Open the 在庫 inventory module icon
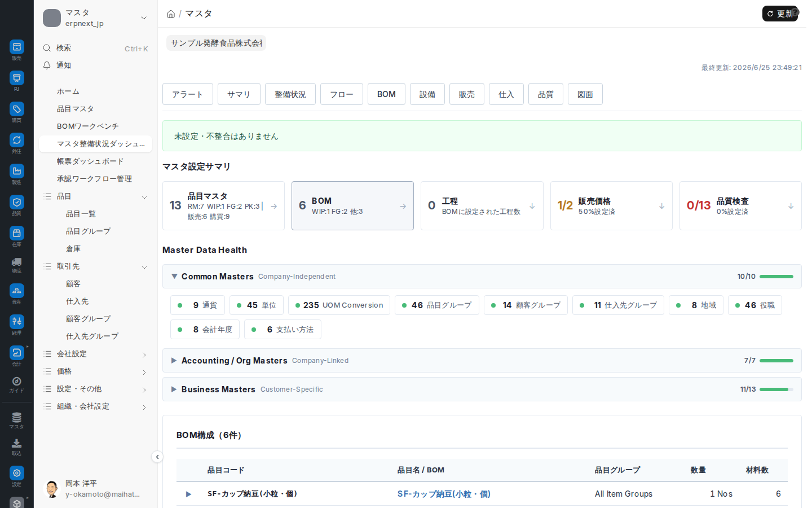Viewport: 812px width, 508px height. click(17, 233)
